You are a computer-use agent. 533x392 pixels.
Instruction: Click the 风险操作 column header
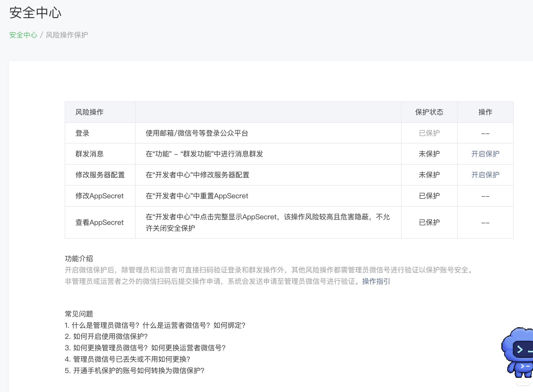(x=90, y=112)
